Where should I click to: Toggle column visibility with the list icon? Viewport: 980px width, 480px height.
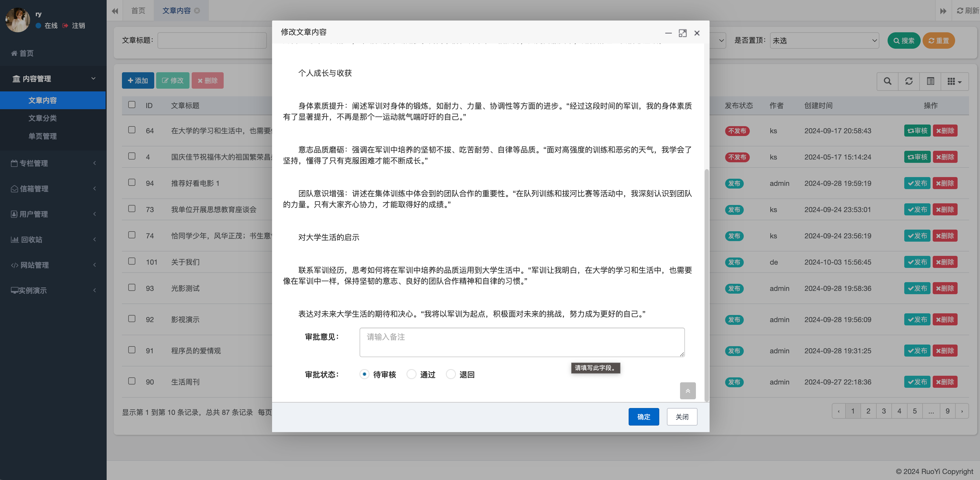tap(931, 81)
